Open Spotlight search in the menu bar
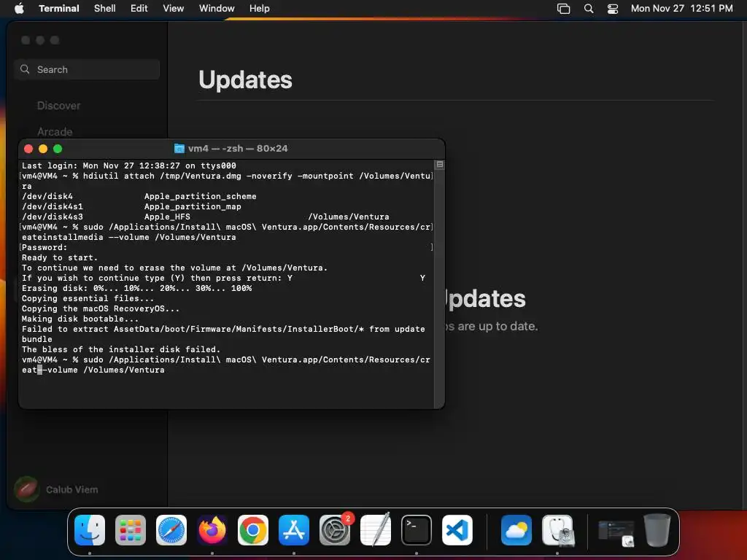This screenshot has width=747, height=560. tap(589, 8)
